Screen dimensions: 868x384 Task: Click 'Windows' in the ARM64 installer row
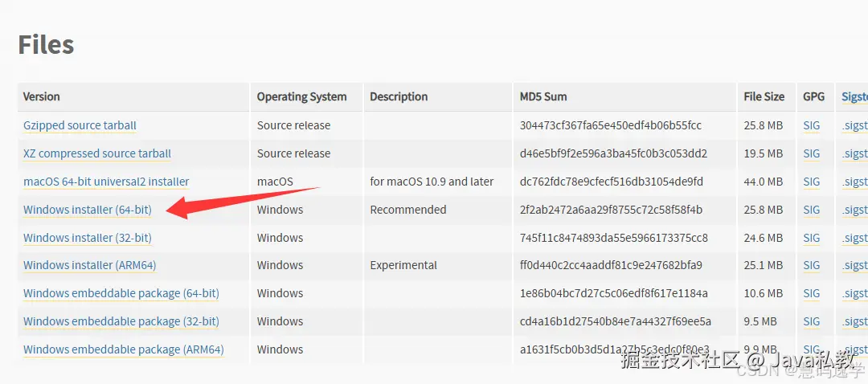(280, 266)
